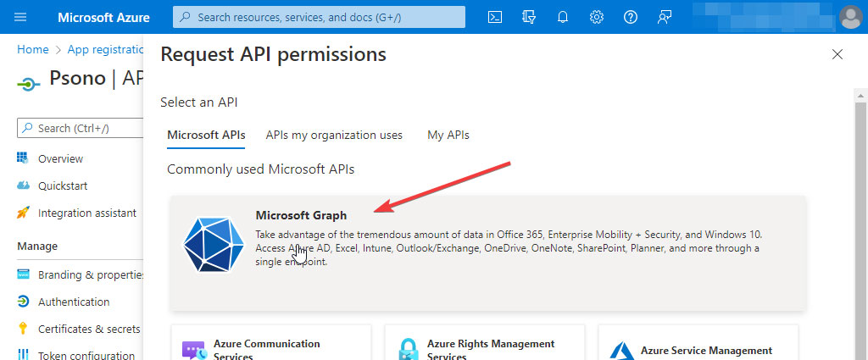Click the Manage section heading
This screenshot has width=868, height=360.
(37, 246)
